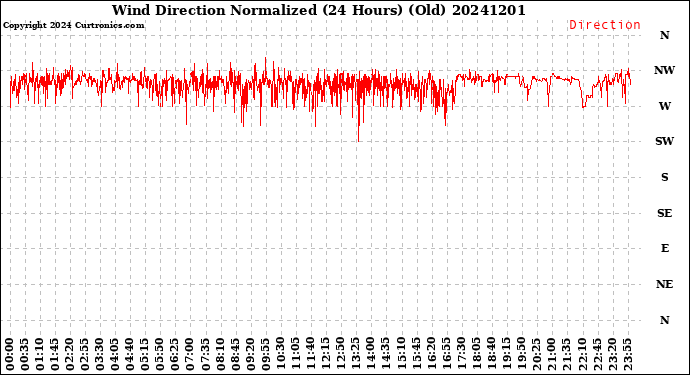Click the '14:00' time axis label
The image size is (690, 375).
(371, 354)
